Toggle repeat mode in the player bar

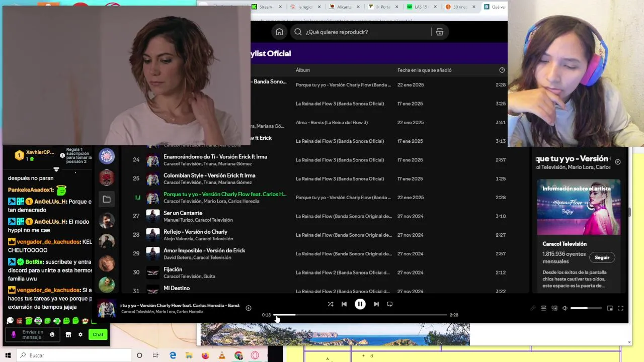tap(389, 304)
